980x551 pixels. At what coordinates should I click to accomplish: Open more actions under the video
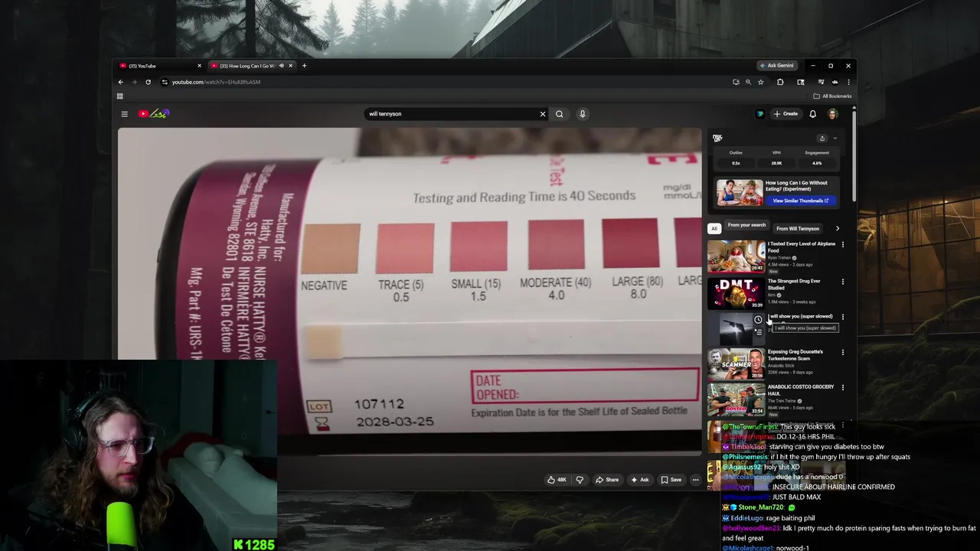(x=695, y=480)
